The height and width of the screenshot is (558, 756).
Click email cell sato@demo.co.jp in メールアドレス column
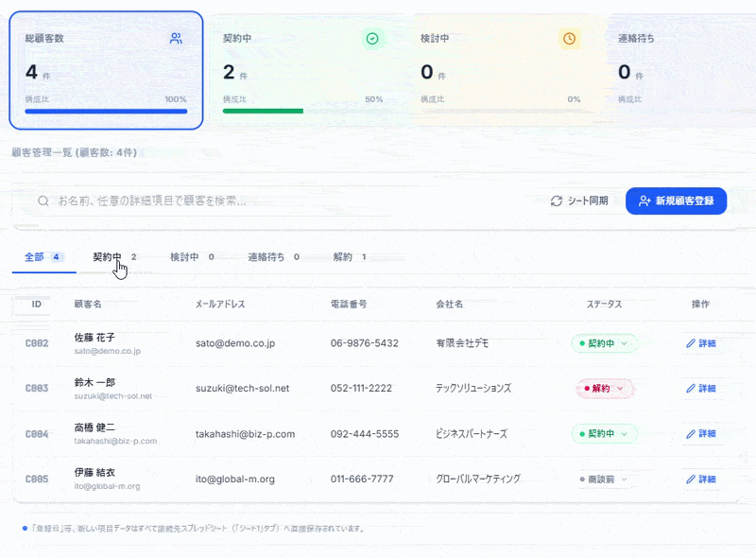[235, 343]
